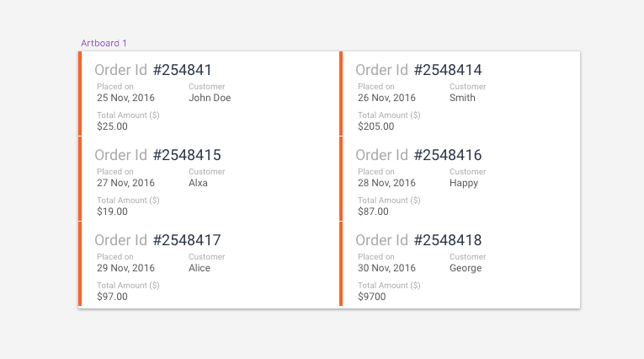Select the Artboard 1 label
The image size is (644, 359).
pyautogui.click(x=104, y=43)
